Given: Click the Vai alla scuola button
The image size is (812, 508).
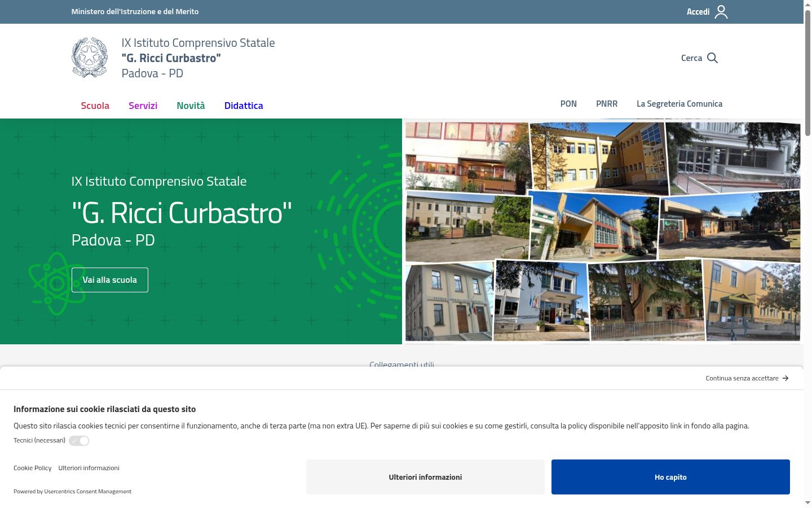Looking at the screenshot, I should point(110,280).
